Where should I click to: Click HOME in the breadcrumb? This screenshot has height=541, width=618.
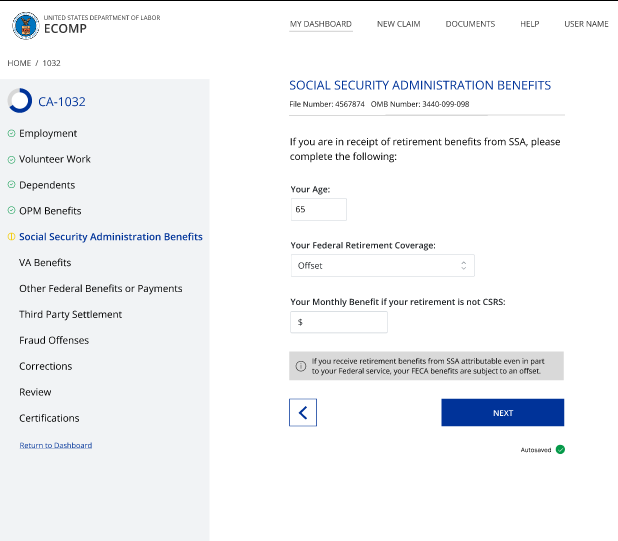(x=19, y=63)
